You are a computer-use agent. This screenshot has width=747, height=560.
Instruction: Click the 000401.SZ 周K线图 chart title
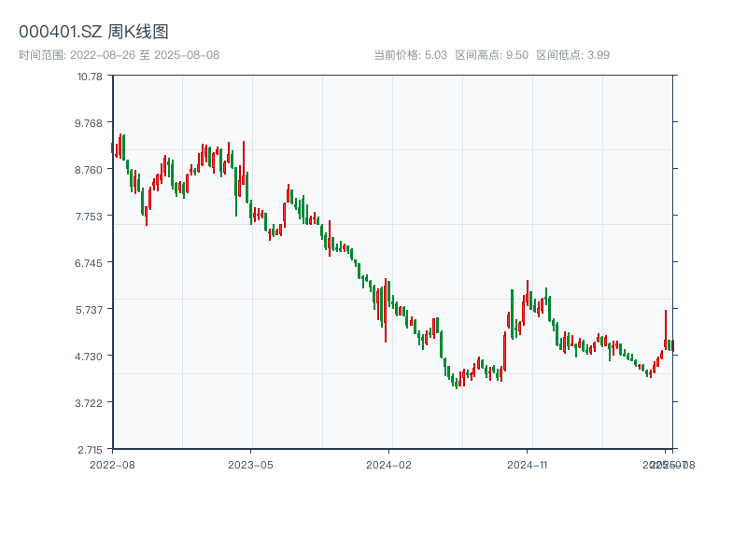93,33
